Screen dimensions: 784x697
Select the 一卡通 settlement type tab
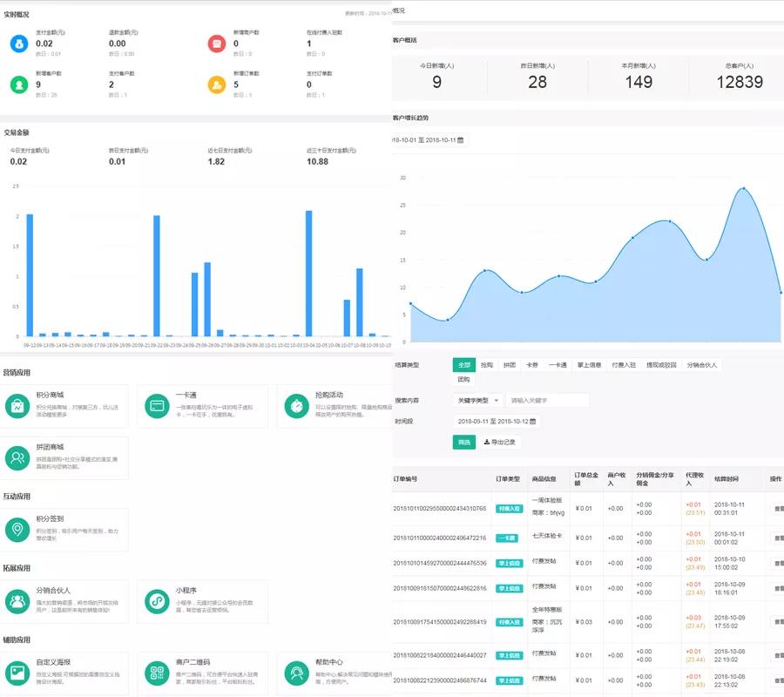pos(558,365)
